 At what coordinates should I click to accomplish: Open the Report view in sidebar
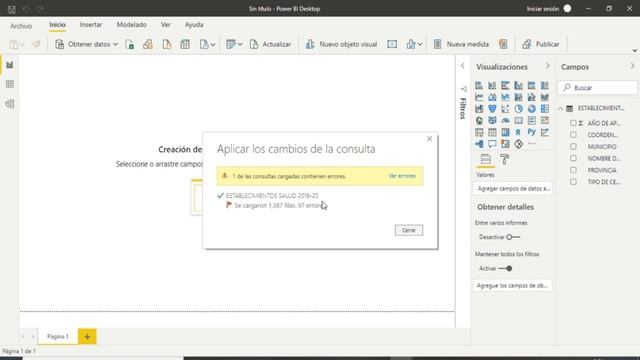[10, 65]
